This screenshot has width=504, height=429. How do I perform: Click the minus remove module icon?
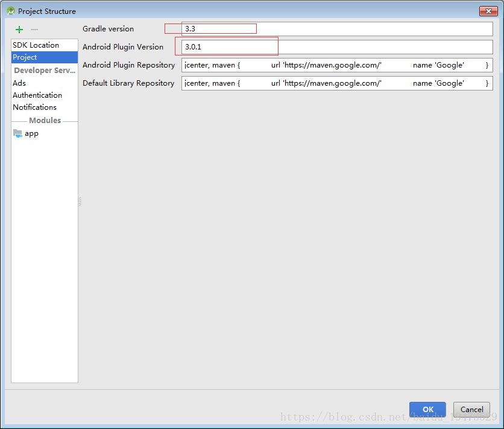point(34,30)
